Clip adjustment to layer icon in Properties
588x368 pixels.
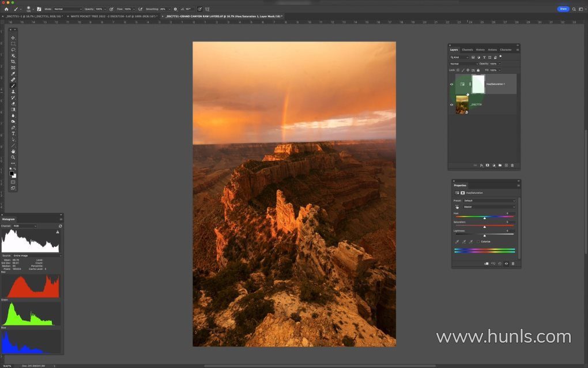point(487,264)
